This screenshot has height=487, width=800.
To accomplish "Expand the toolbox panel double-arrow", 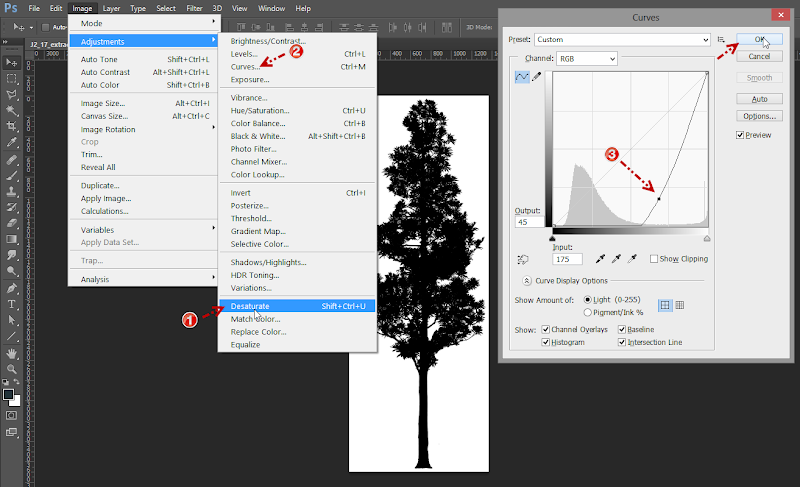I will point(5,42).
